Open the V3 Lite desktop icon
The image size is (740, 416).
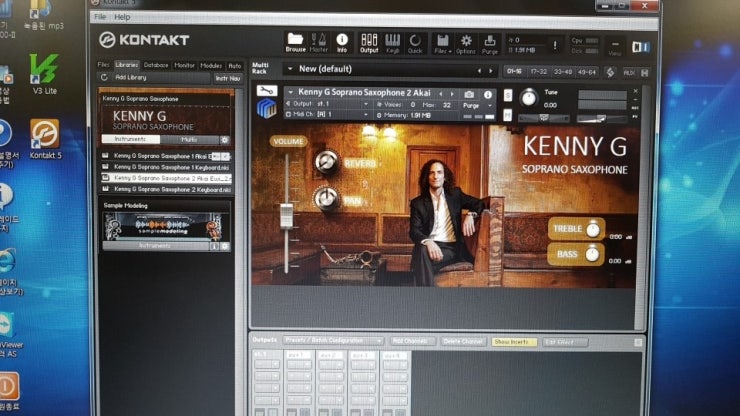point(45,74)
